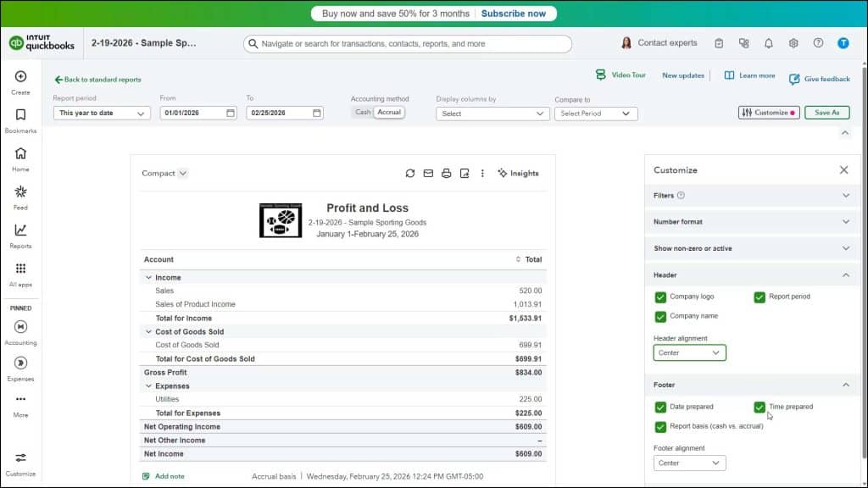Print the report
Screen dimensions: 868x488
coord(446,173)
